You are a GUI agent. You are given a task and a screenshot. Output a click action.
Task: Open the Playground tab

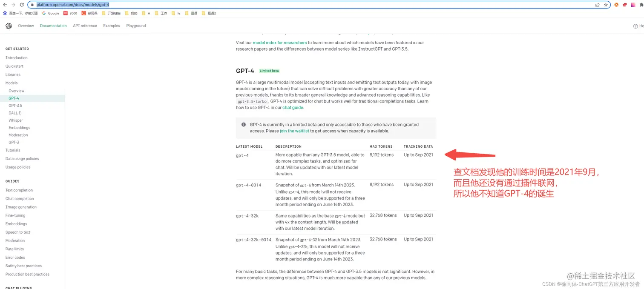(136, 26)
